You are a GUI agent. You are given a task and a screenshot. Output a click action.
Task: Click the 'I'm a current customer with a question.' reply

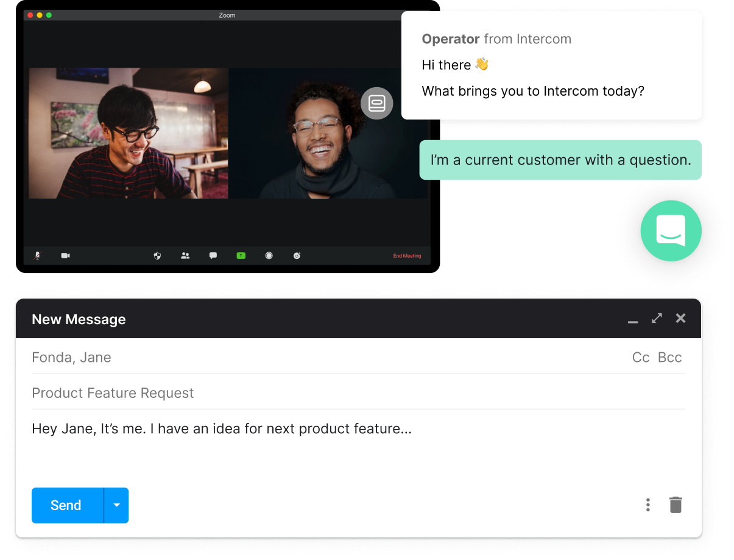click(x=560, y=160)
